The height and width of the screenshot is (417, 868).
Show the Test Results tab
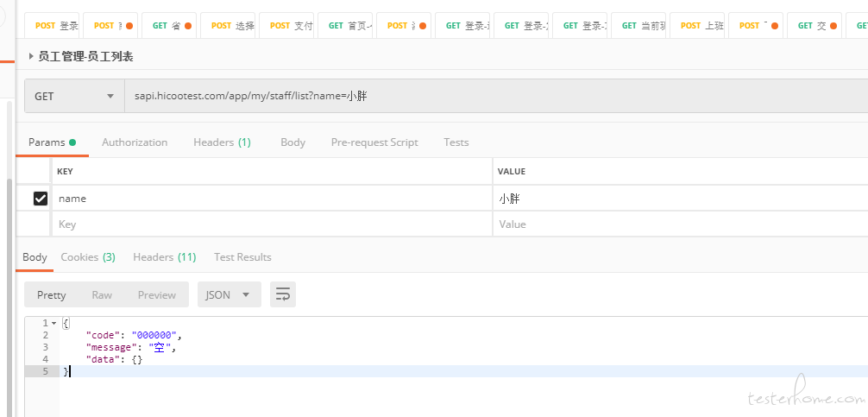pyautogui.click(x=242, y=257)
